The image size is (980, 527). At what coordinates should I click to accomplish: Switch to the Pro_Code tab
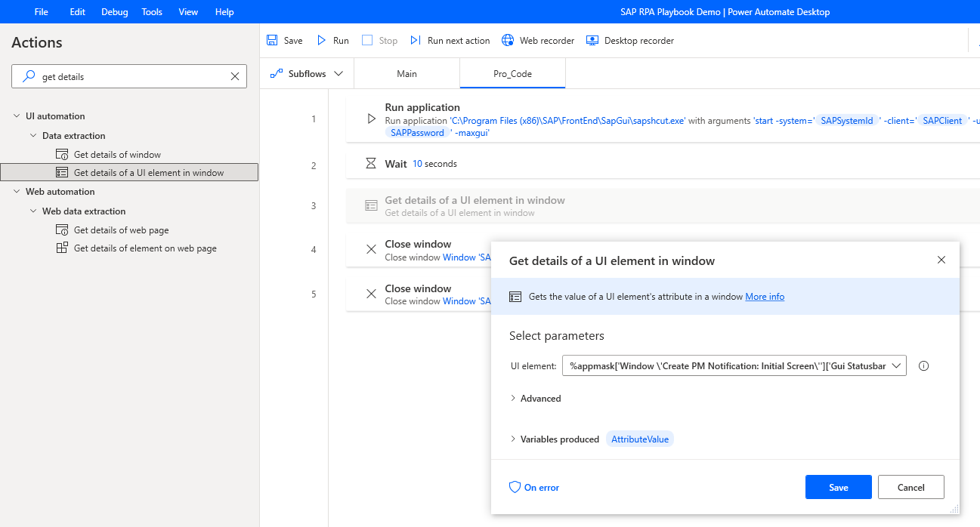pos(512,73)
